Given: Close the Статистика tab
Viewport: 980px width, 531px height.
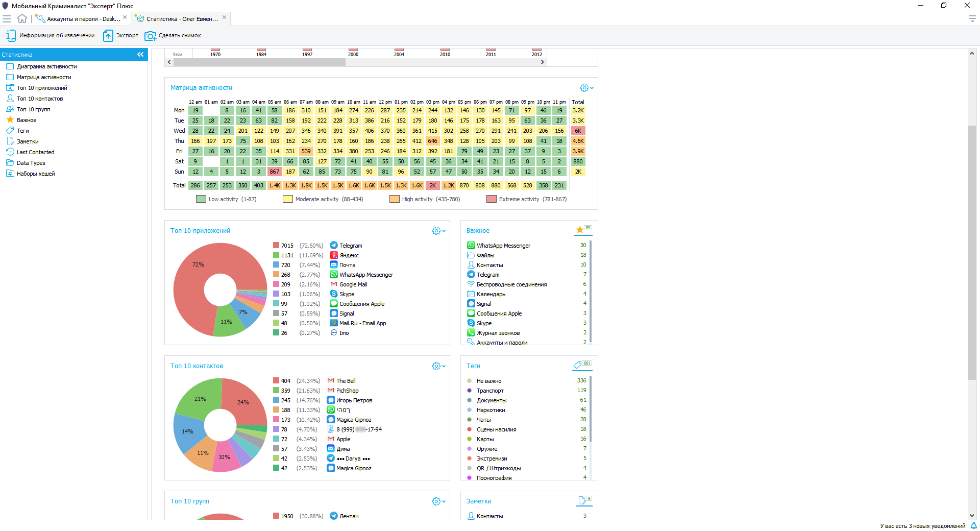Looking at the screenshot, I should coord(224,17).
